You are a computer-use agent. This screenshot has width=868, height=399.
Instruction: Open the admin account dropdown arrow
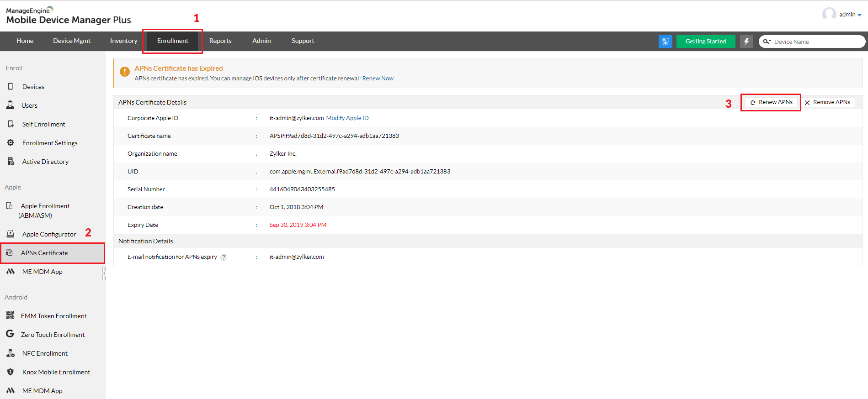point(859,15)
